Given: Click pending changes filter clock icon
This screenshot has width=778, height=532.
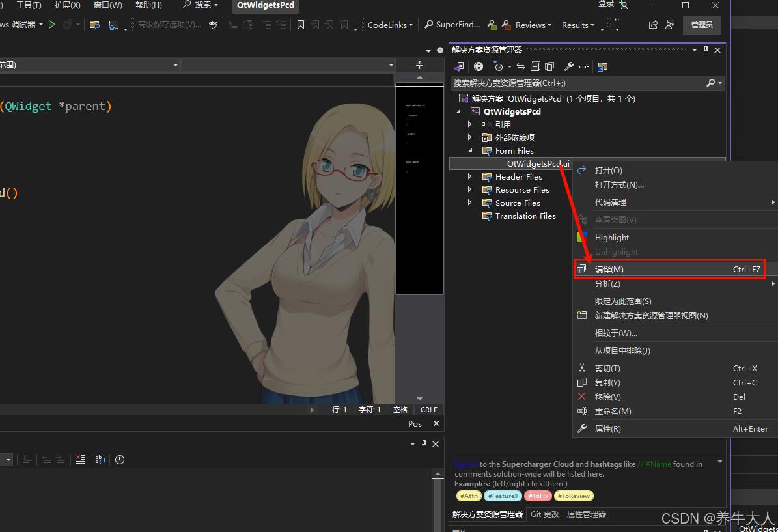Looking at the screenshot, I should 499,66.
